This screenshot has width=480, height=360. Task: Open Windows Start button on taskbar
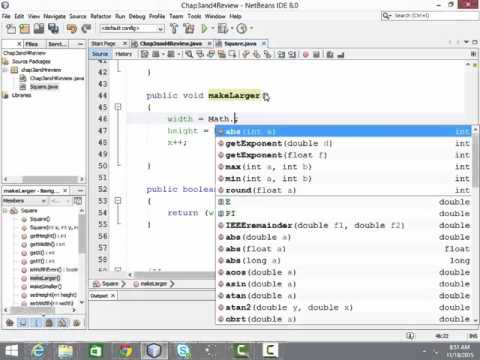pyautogui.click(x=11, y=351)
